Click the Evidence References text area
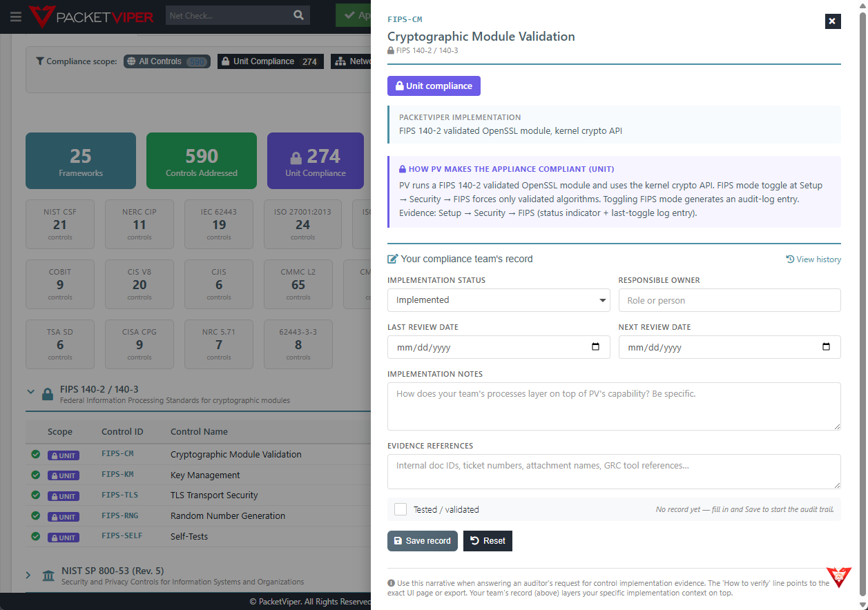Screen dimensions: 868x610 [x=614, y=471]
